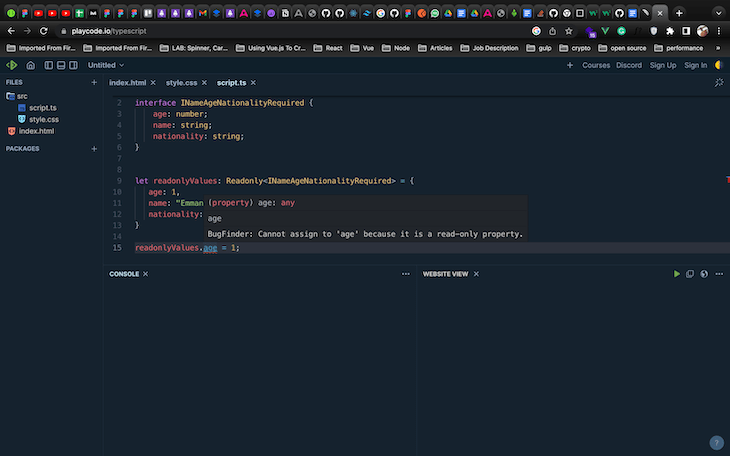730x456 pixels.
Task: Close the WEBSITE VIEW panel
Action: [476, 274]
